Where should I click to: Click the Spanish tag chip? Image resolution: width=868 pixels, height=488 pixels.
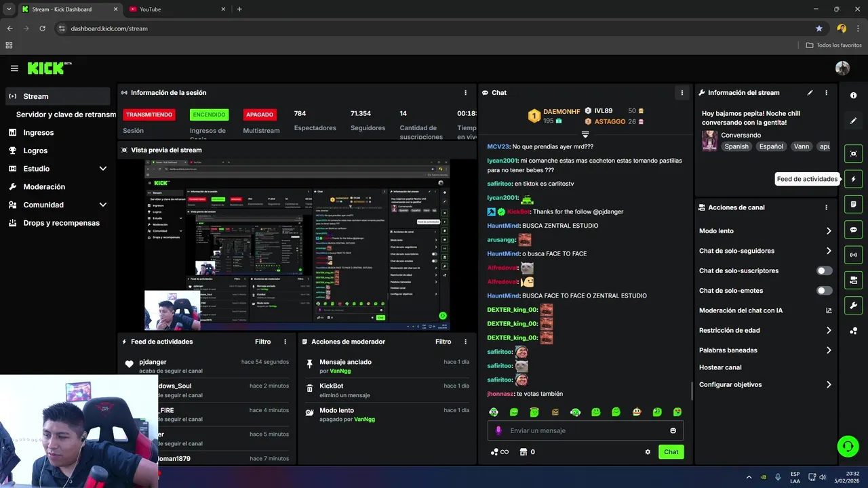(736, 146)
